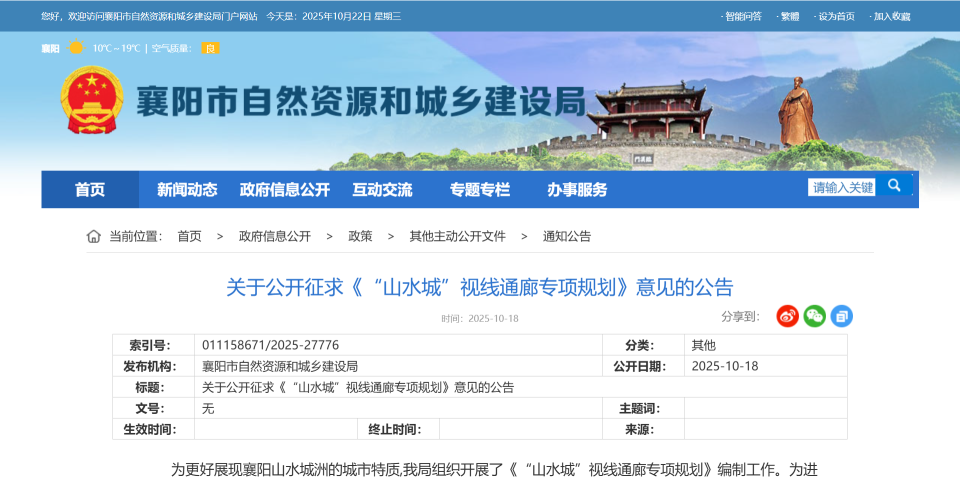Click the 来源 label cell
This screenshot has height=480, width=960.
(643, 429)
